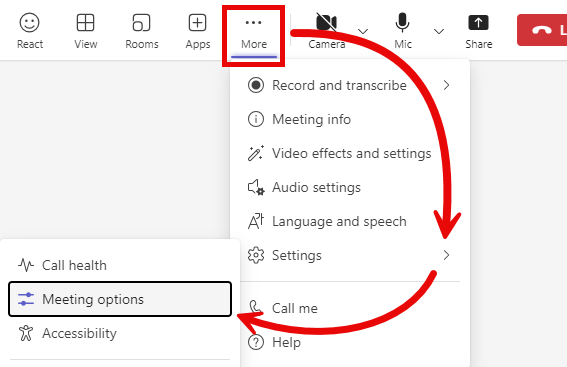Expand arrow next to Record and transcribe
The image size is (567, 367).
pyautogui.click(x=447, y=85)
